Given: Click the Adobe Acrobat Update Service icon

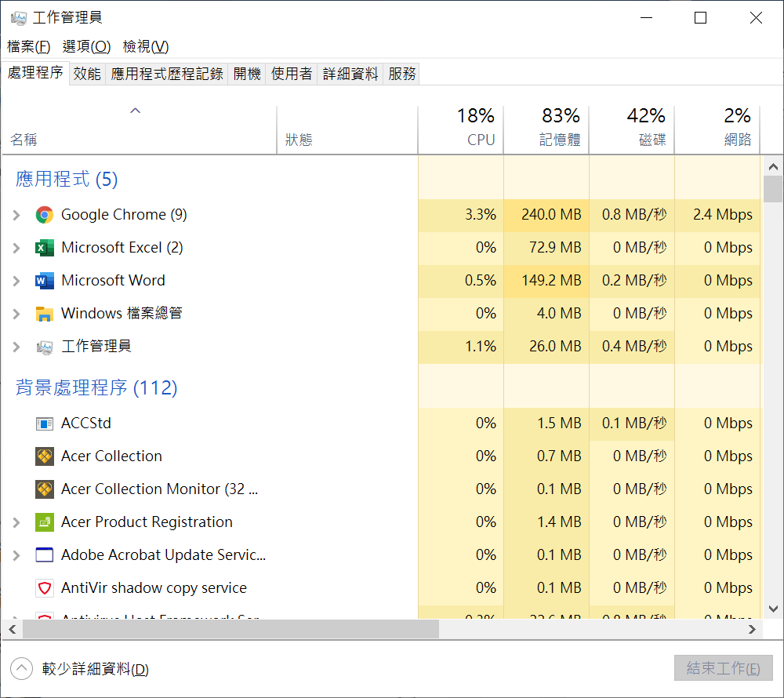Looking at the screenshot, I should pos(45,555).
